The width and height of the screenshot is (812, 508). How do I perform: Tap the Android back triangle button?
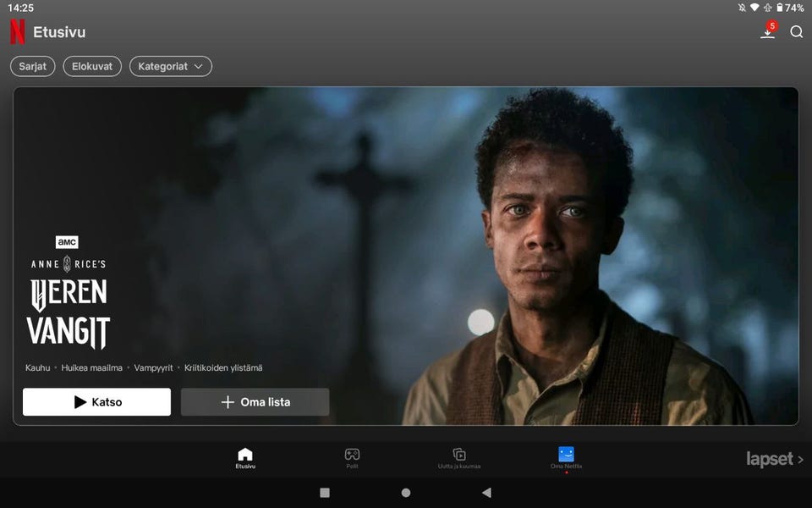pyautogui.click(x=486, y=493)
